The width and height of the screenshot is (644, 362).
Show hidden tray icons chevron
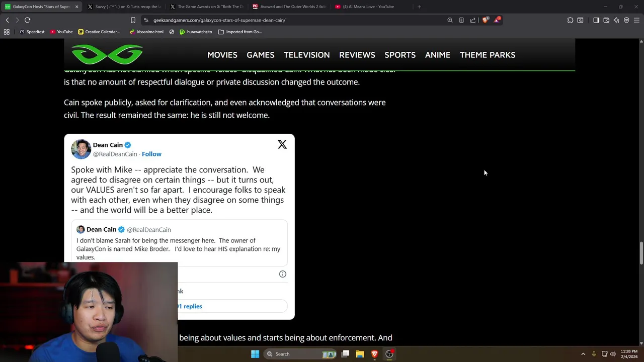click(x=583, y=354)
